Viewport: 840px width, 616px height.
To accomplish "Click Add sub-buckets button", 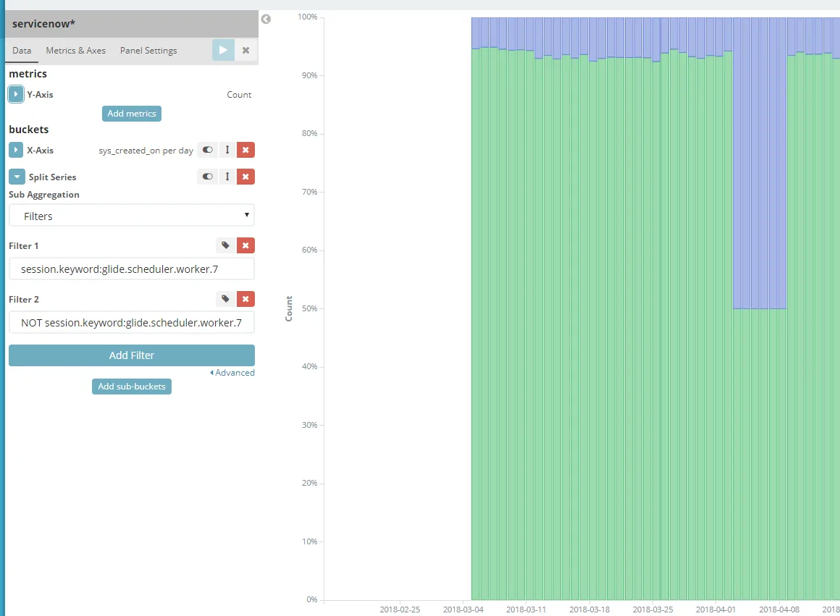I will 132,387.
